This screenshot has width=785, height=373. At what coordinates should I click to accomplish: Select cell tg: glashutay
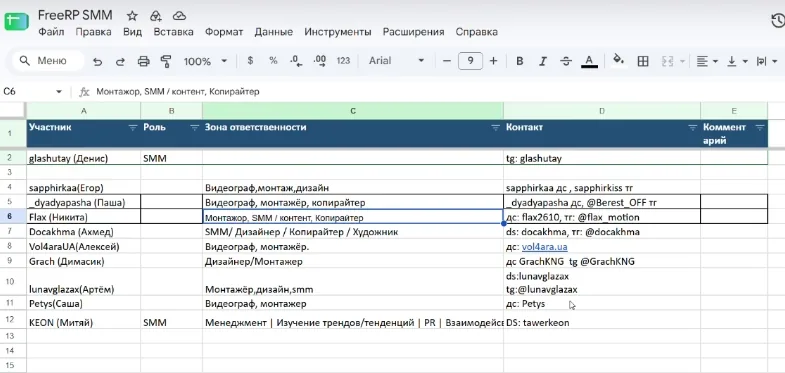pos(602,158)
